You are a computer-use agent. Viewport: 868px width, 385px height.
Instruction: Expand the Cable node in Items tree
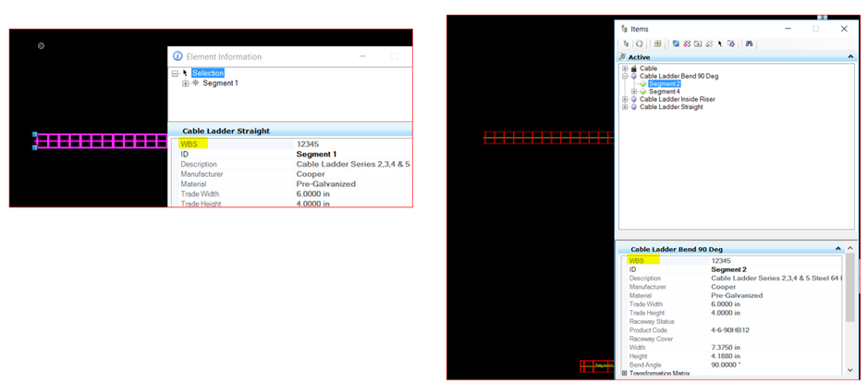[x=625, y=68]
